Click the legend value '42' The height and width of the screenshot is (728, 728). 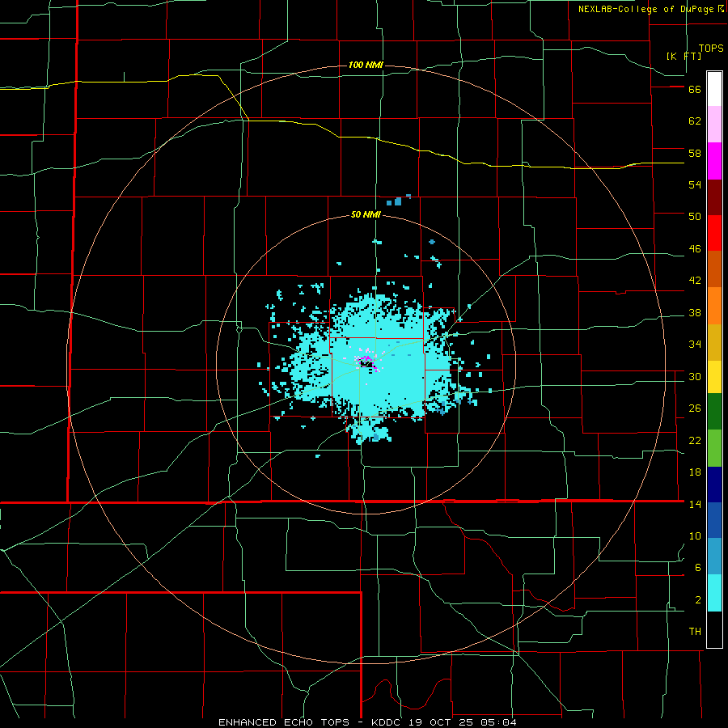pyautogui.click(x=695, y=281)
